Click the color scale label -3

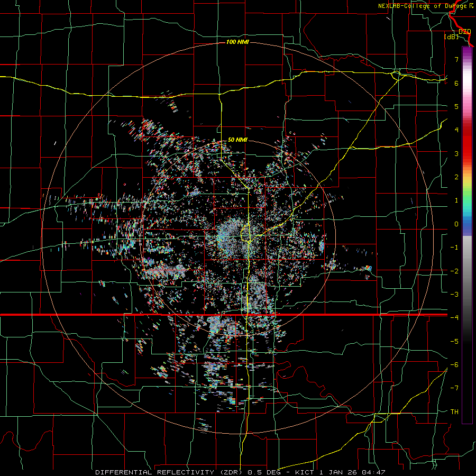tap(454, 294)
